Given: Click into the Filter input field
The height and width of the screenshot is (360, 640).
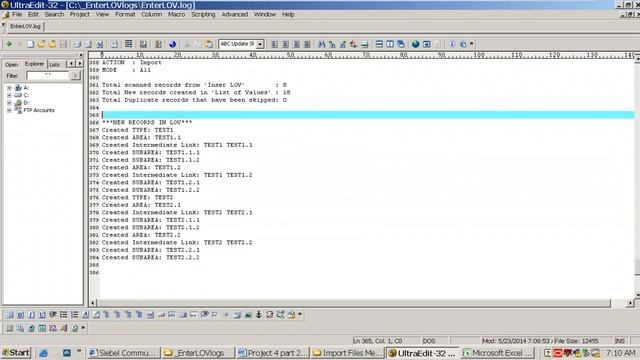Looking at the screenshot, I should [x=48, y=76].
